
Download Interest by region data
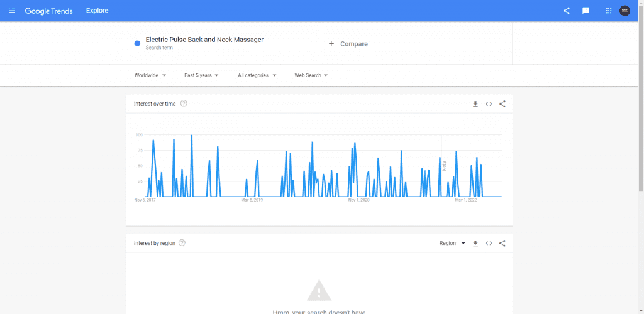[475, 243]
